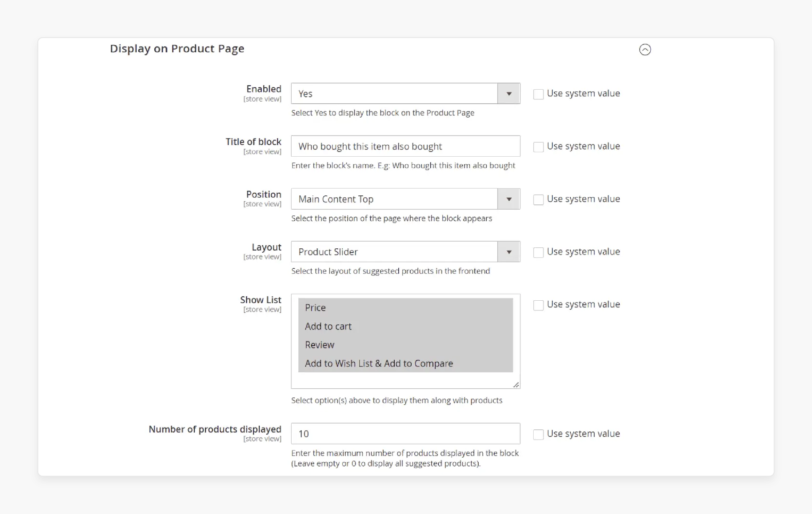Toggle 'Use system value' for Title of block
Screen dimensions: 812x514
(537, 146)
